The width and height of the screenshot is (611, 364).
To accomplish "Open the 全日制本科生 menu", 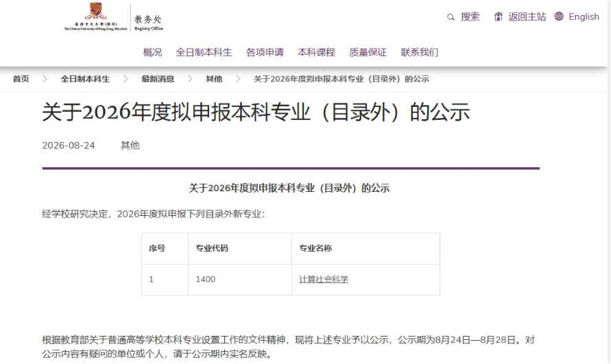I will click(x=204, y=52).
